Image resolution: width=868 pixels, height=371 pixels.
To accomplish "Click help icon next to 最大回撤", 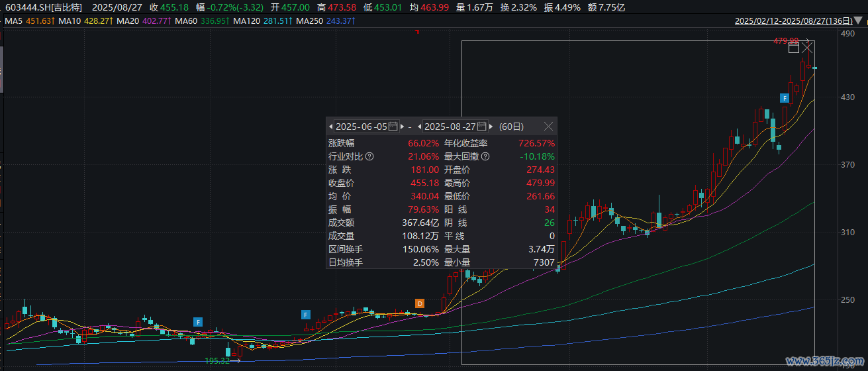I will (485, 157).
